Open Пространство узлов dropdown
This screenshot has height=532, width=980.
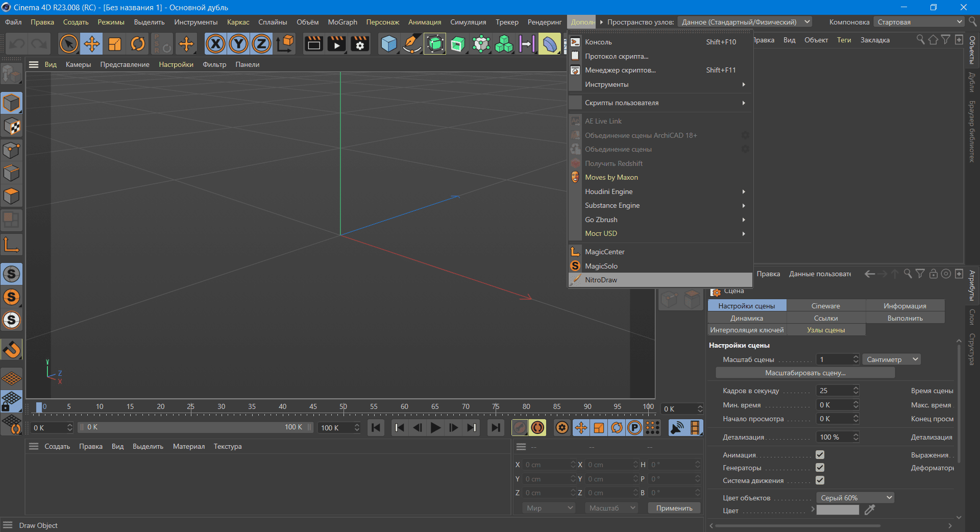coord(745,22)
